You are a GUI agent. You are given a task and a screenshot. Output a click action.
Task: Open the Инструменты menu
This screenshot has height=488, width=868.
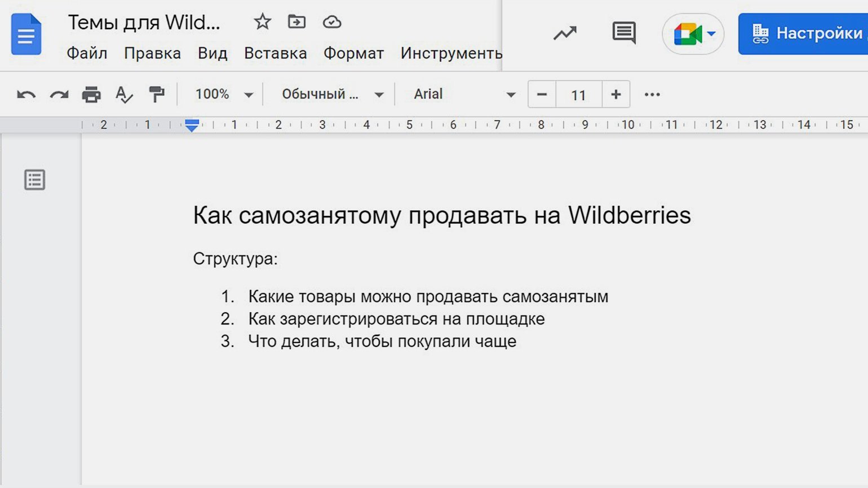point(451,53)
